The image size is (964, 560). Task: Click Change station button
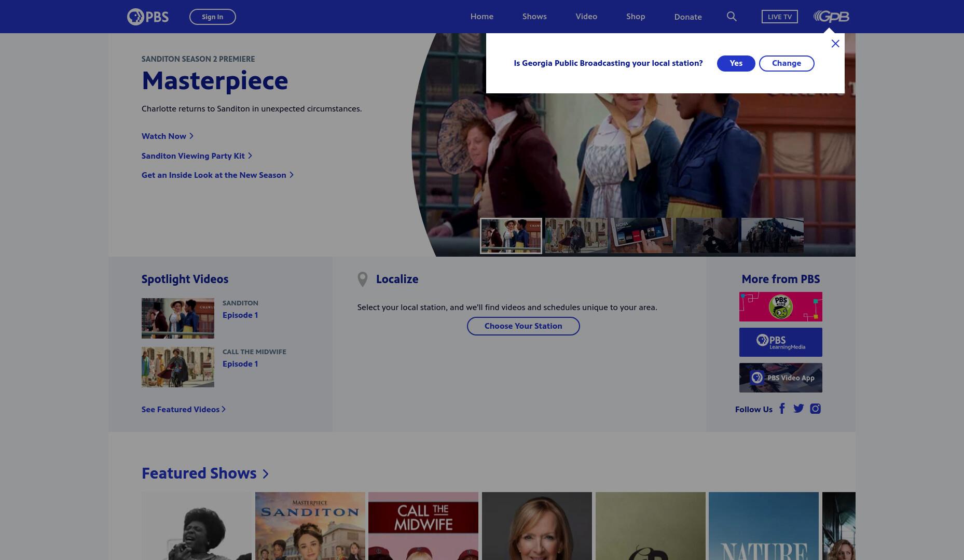[x=787, y=63]
